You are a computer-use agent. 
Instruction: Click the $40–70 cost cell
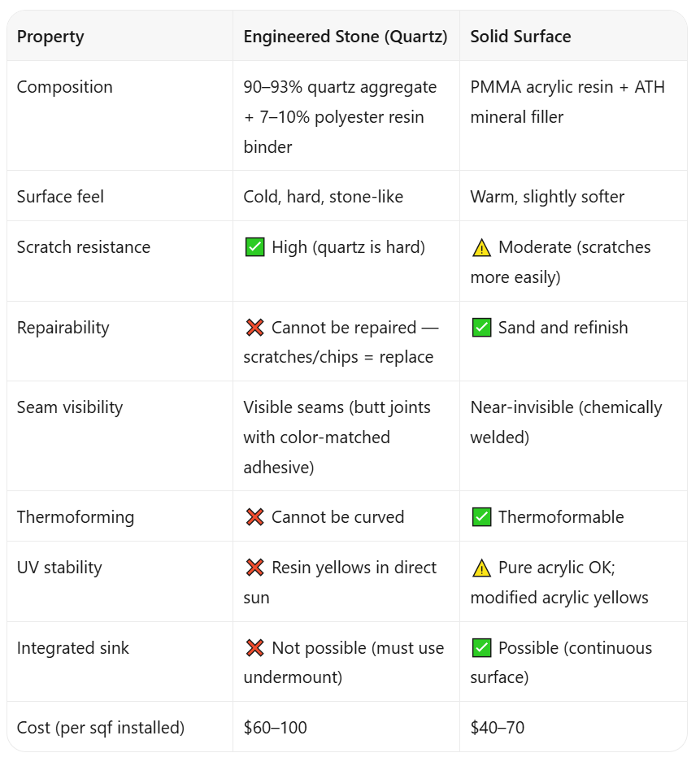pos(498,728)
